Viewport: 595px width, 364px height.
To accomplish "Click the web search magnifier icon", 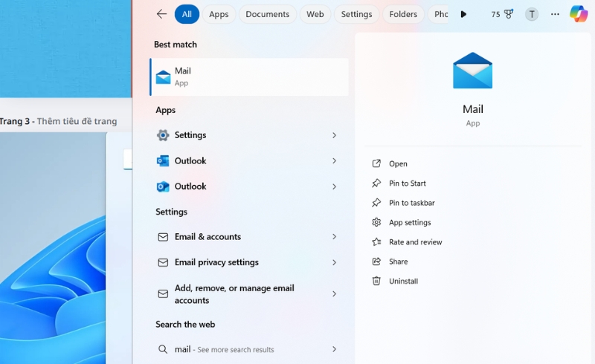I will click(x=163, y=349).
